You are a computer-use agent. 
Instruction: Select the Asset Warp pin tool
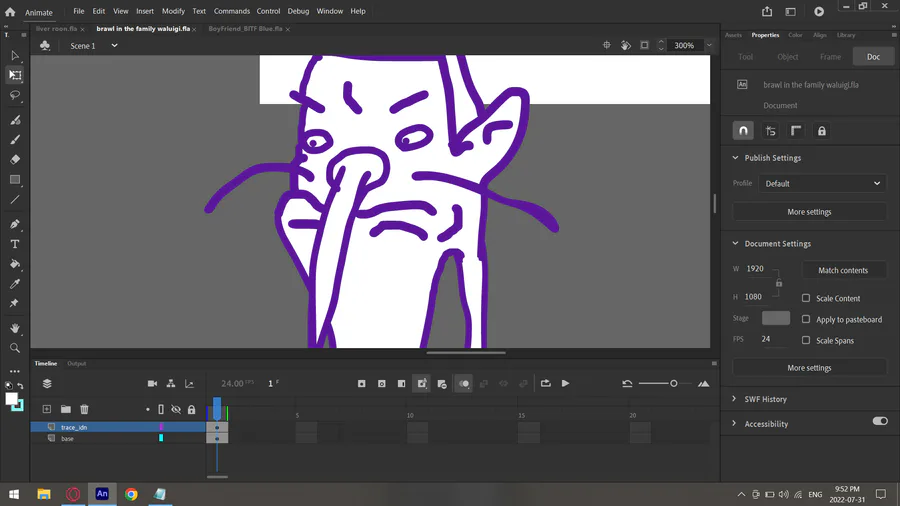coord(15,303)
